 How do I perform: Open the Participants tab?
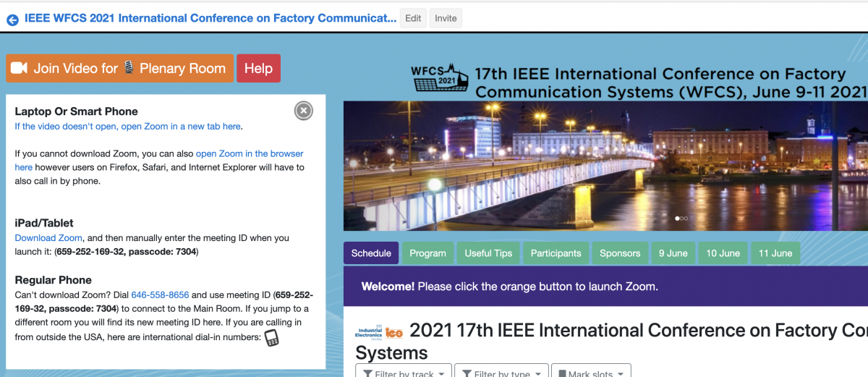click(x=556, y=253)
